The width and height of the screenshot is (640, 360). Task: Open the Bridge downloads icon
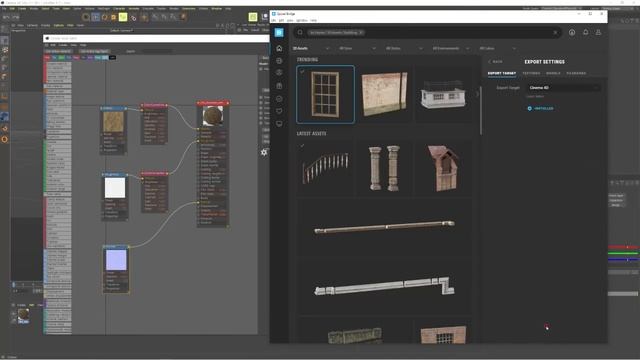click(x=572, y=32)
